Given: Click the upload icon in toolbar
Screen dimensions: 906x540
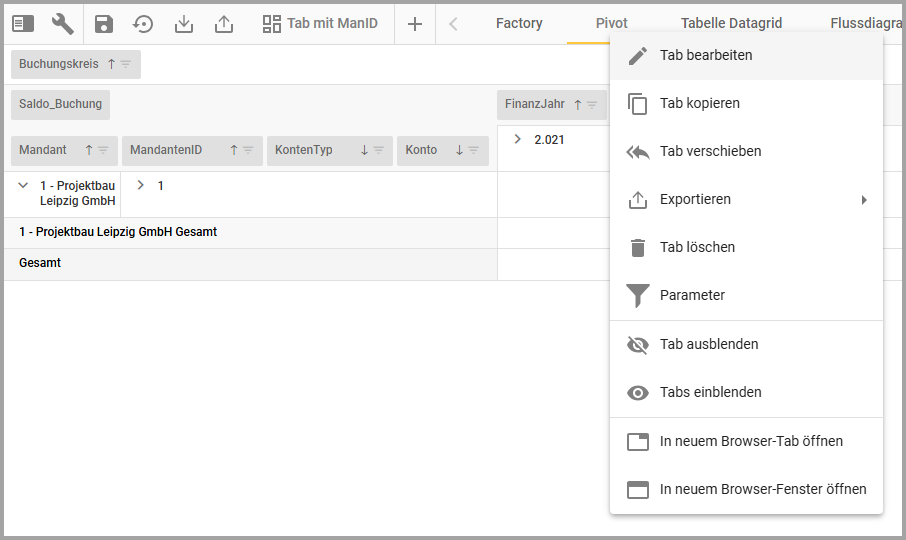Looking at the screenshot, I should tap(224, 24).
